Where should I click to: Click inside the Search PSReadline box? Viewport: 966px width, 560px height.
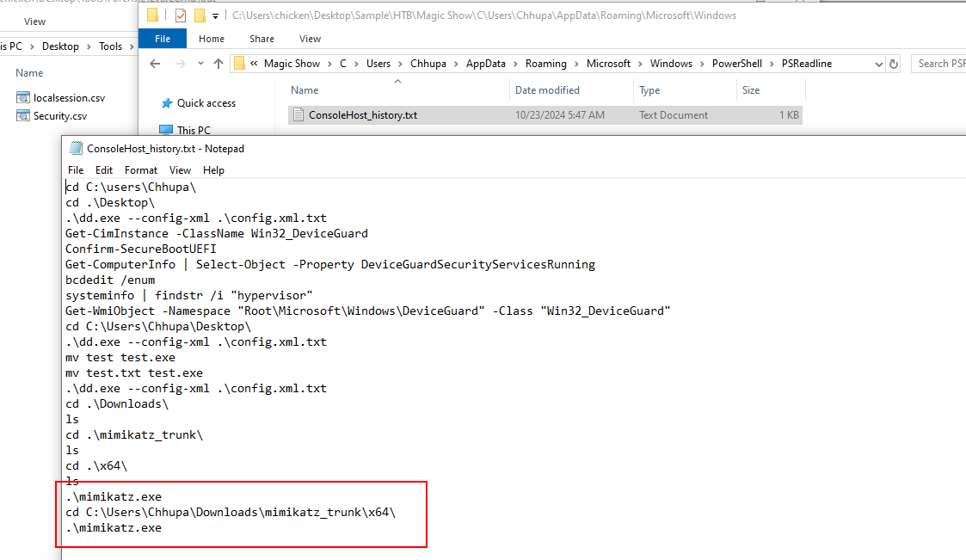click(x=939, y=64)
